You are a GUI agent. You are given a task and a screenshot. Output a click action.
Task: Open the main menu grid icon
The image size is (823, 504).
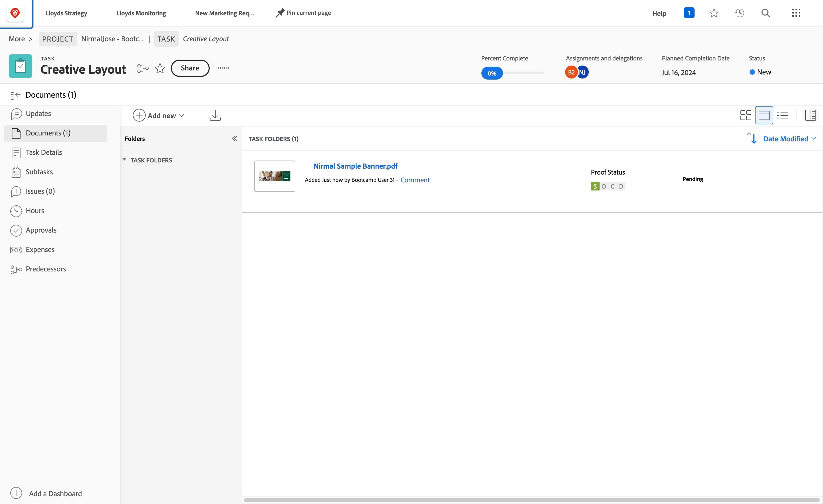click(x=796, y=13)
